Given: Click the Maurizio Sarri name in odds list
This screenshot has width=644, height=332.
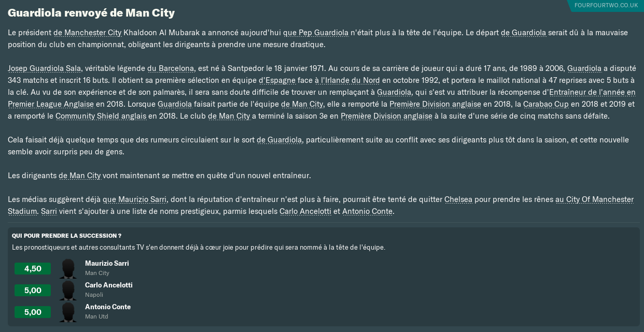Looking at the screenshot, I should 107,264.
